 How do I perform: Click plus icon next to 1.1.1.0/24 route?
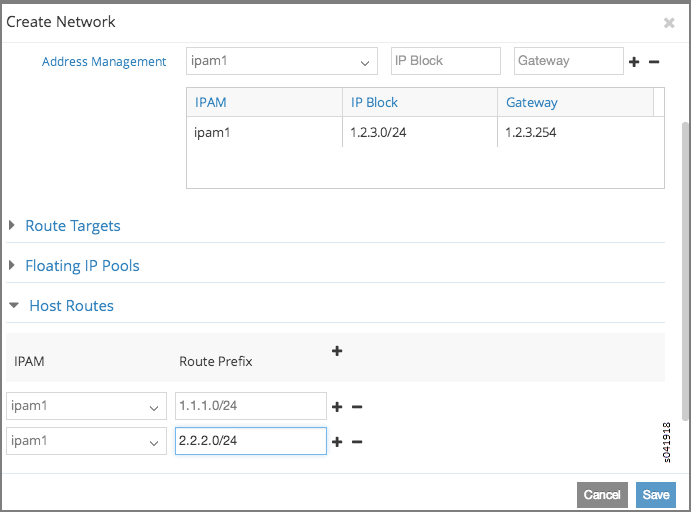tap(337, 407)
